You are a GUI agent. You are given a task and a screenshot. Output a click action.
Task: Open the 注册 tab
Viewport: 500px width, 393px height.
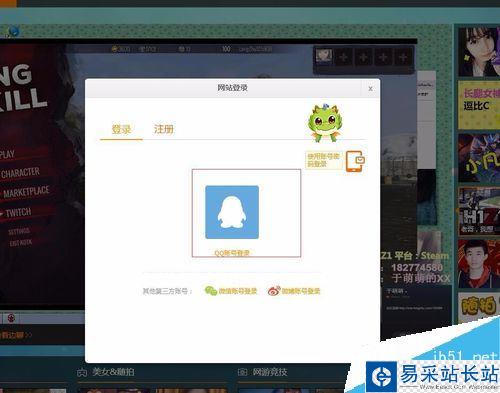163,129
